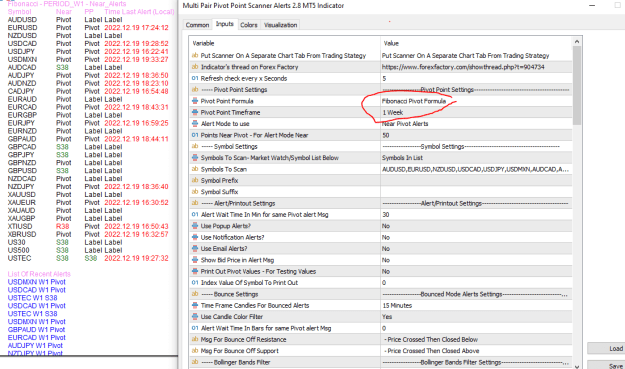
Task: Open the Visualization tab
Action: click(x=280, y=25)
